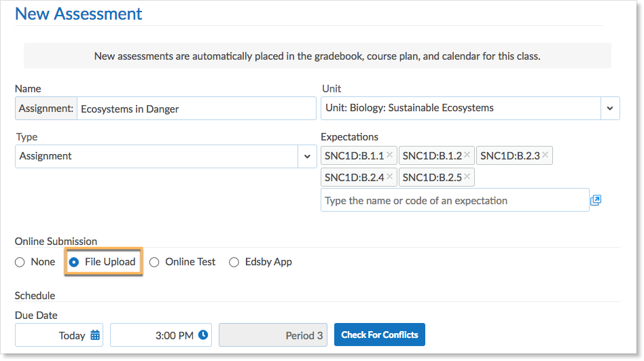The height and width of the screenshot is (361, 644).
Task: Focus the expectation name or code field
Action: (x=454, y=200)
